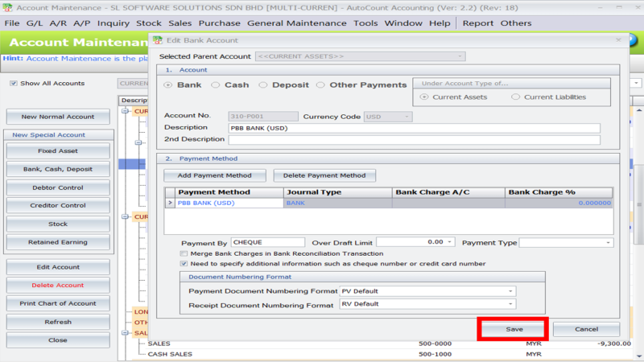Open Currency Code dropdown
This screenshot has height=362, width=644.
(x=407, y=117)
